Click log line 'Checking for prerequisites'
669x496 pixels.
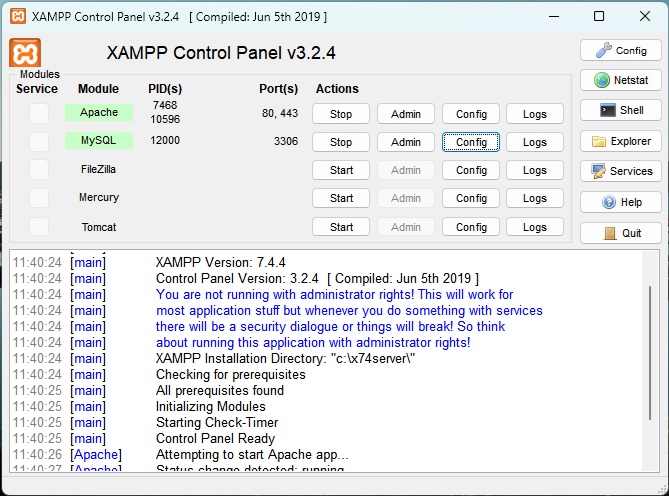(x=231, y=374)
